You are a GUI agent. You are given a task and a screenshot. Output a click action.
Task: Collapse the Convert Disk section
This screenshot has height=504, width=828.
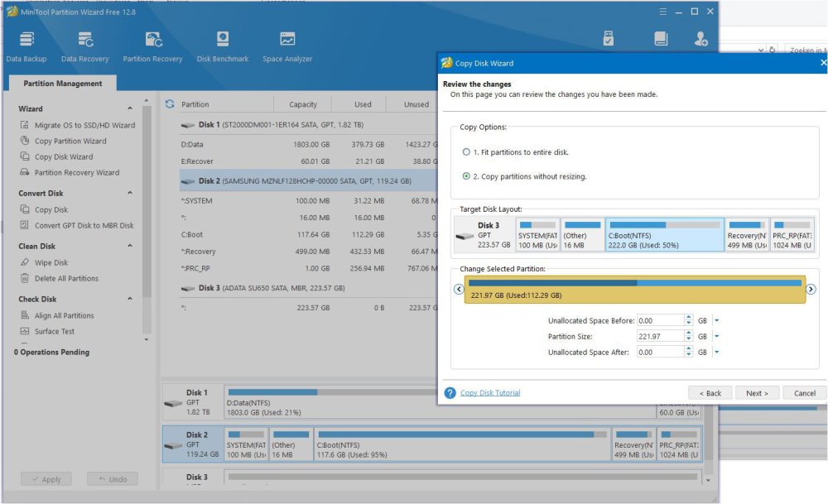click(129, 194)
